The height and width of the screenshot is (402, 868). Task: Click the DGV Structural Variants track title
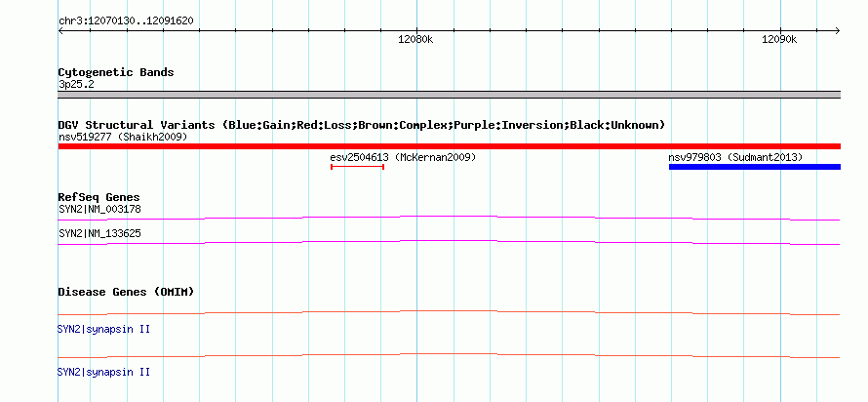pos(362,125)
